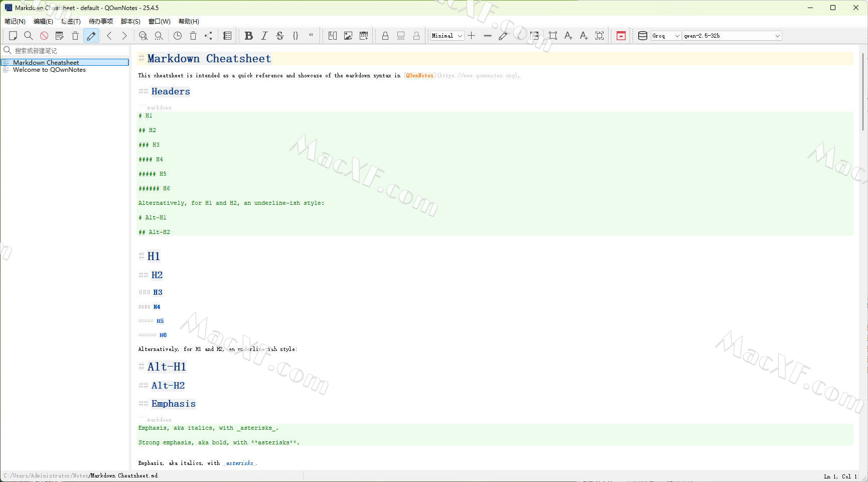Open the Groq AI backend dropdown
868x482 pixels.
coord(666,36)
